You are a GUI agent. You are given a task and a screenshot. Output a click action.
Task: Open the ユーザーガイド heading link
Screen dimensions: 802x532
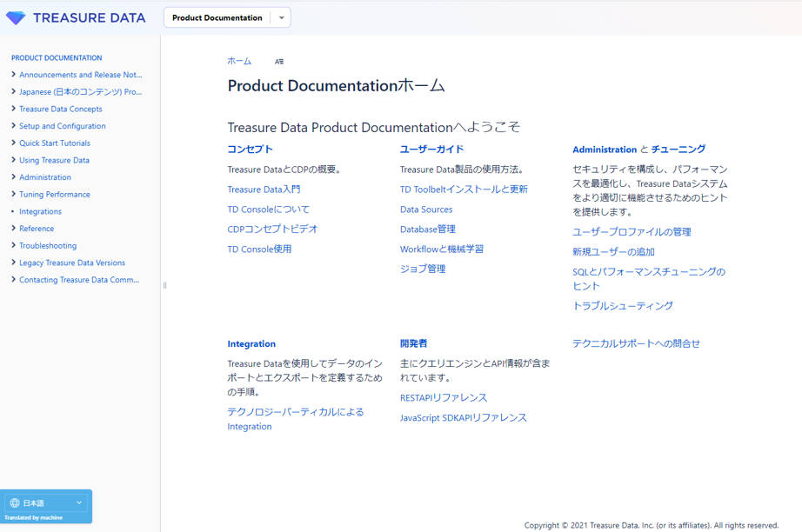[431, 150]
